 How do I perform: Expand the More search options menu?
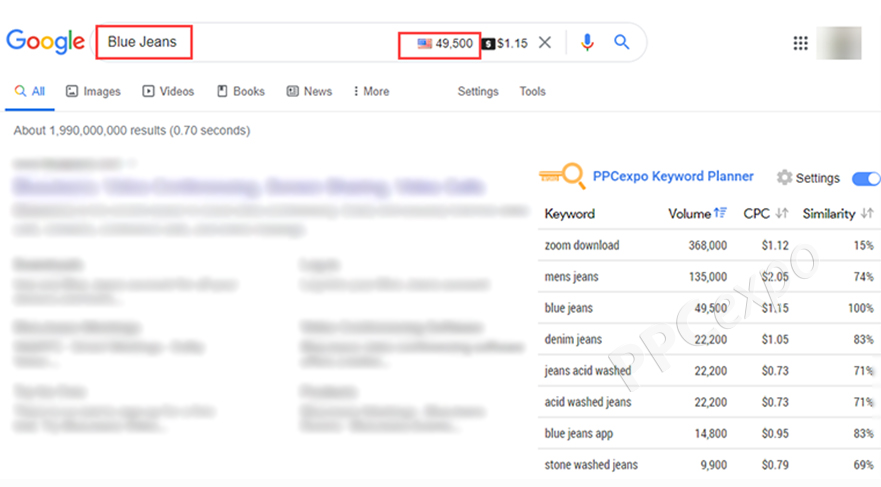coord(371,91)
